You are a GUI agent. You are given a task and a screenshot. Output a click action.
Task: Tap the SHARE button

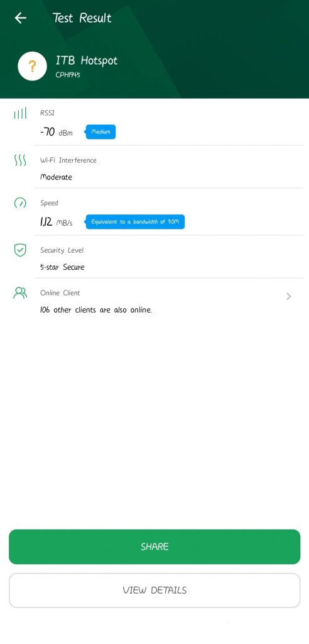click(154, 547)
